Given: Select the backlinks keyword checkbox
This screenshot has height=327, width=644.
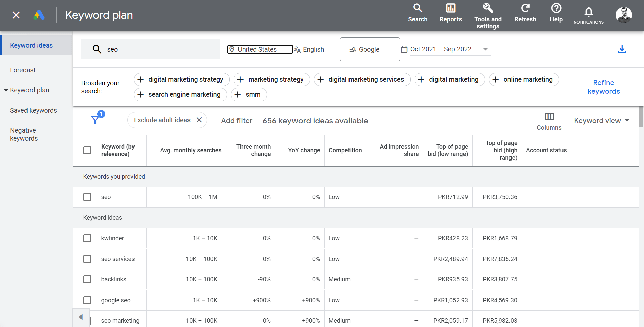Looking at the screenshot, I should (87, 279).
